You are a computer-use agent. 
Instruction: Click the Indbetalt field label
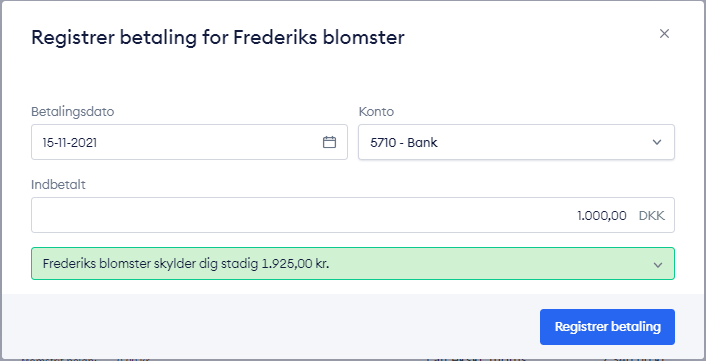pyautogui.click(x=58, y=185)
